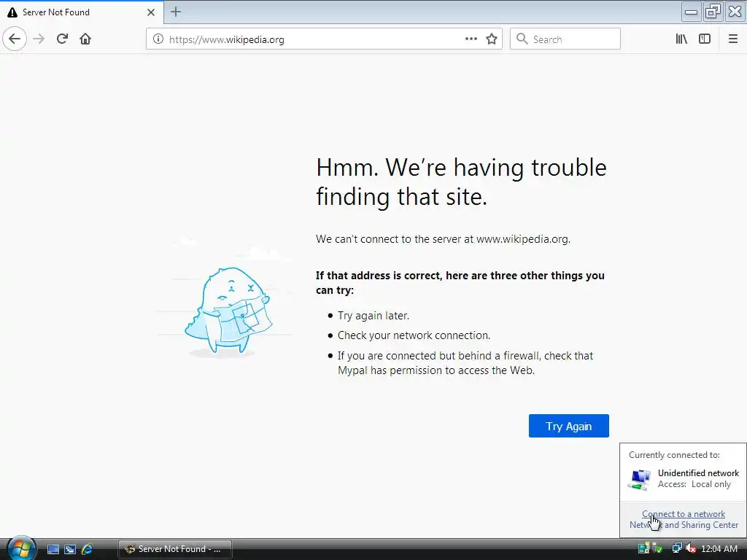Click the network computers icon in popup

click(x=639, y=480)
